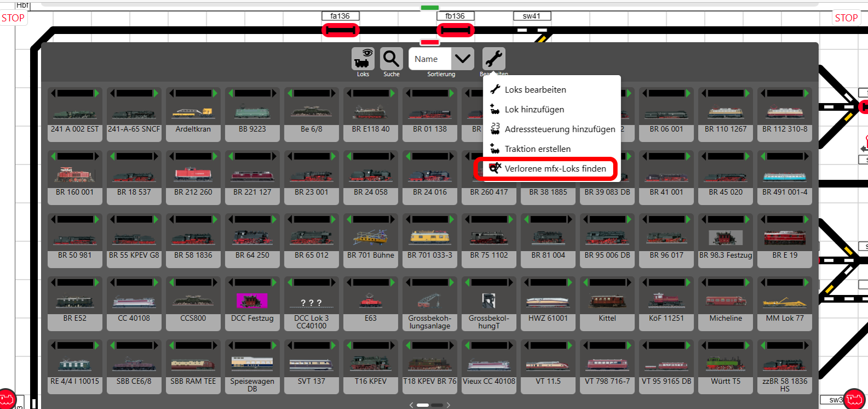Go to next locomotive page arrow
Image resolution: width=868 pixels, height=409 pixels.
(x=448, y=405)
